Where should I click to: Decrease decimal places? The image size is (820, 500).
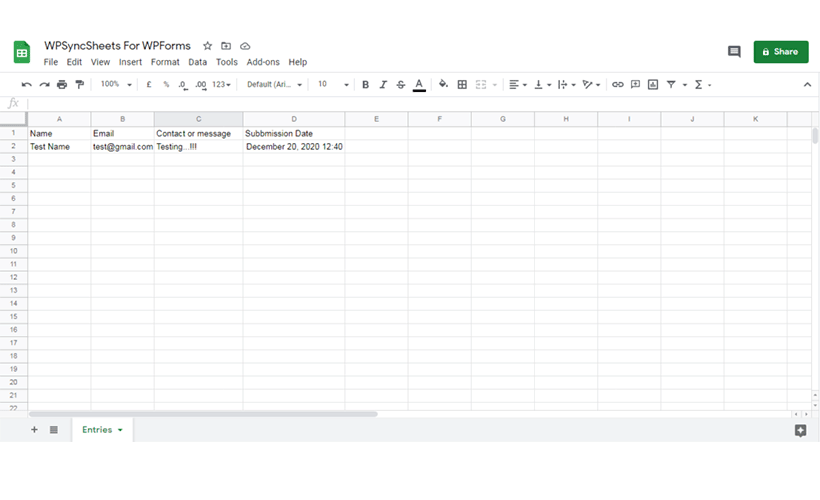183,85
